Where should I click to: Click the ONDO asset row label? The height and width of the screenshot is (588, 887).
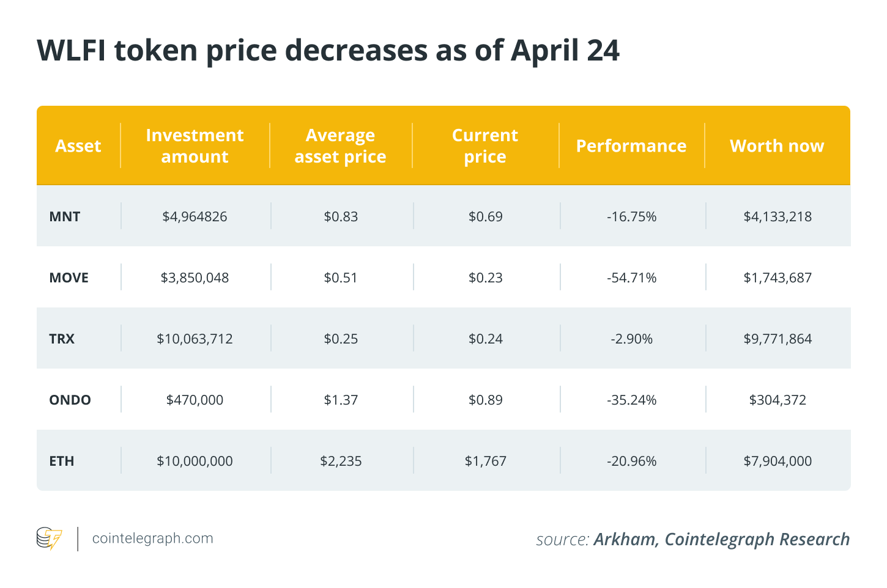click(x=70, y=400)
